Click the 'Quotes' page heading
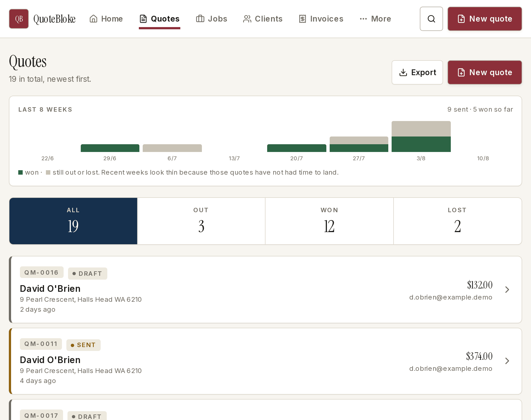Viewport: 531px width, 420px height. [28, 61]
